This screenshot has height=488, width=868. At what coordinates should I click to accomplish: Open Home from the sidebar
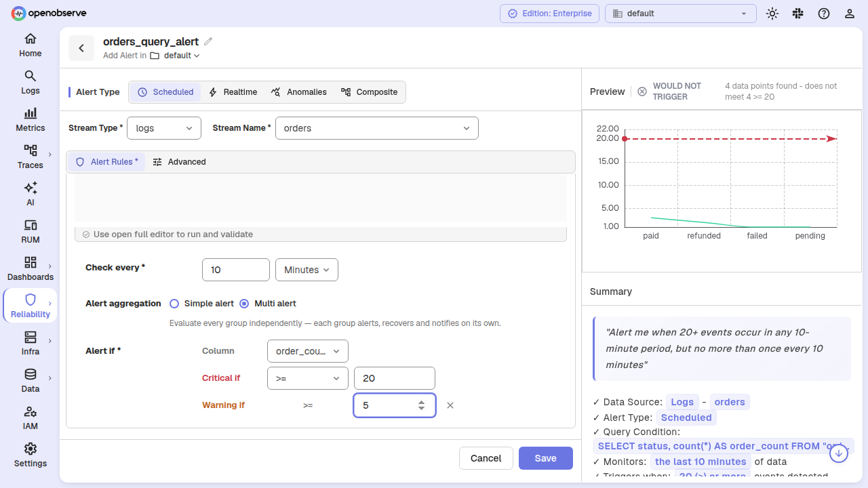[x=30, y=45]
